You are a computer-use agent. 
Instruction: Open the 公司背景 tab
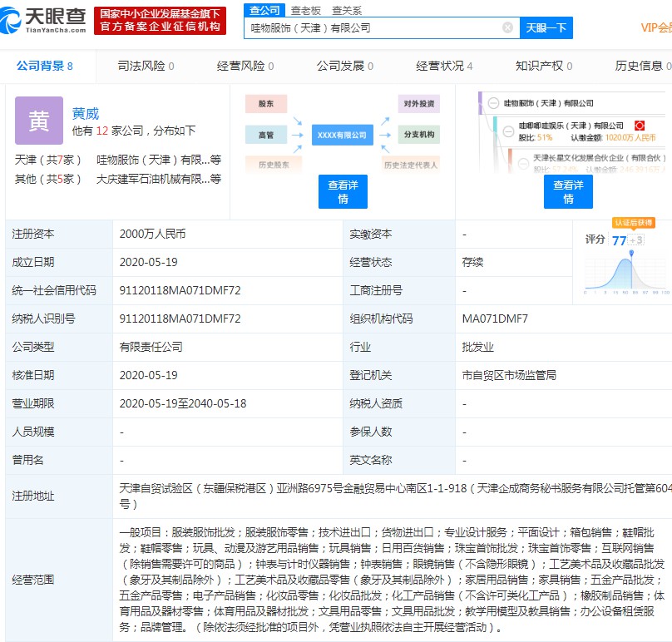point(45,66)
